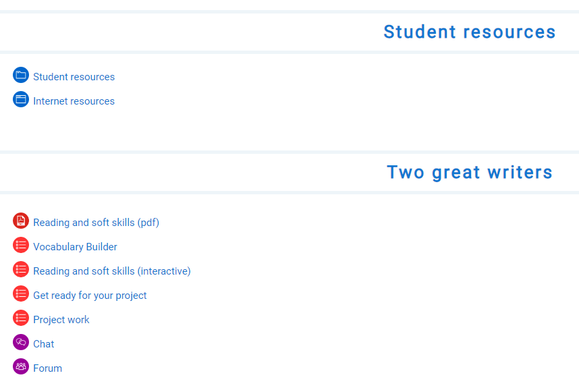The height and width of the screenshot is (392, 579).
Task: Click the interactive Reading and soft skills icon
Action: click(20, 269)
